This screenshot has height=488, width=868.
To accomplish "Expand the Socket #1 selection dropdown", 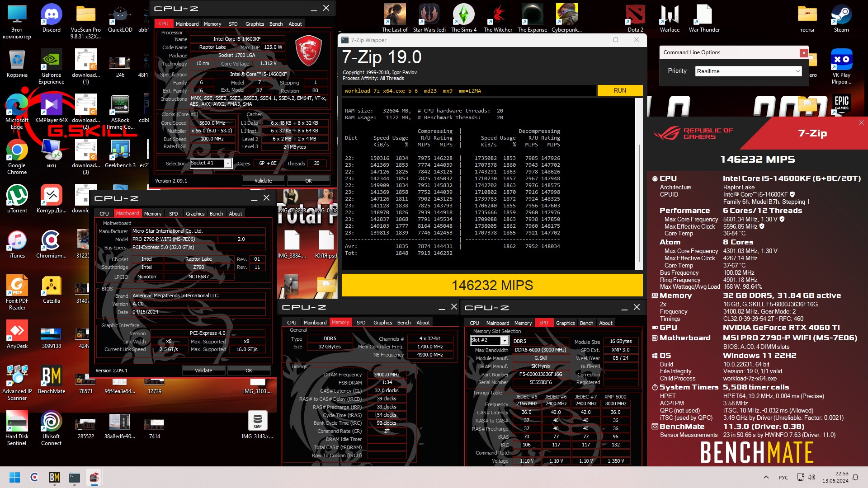I will (x=227, y=163).
